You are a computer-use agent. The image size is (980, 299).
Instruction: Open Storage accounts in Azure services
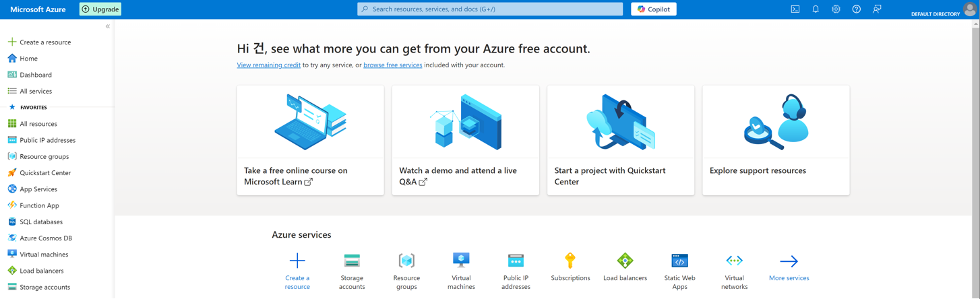click(x=352, y=271)
